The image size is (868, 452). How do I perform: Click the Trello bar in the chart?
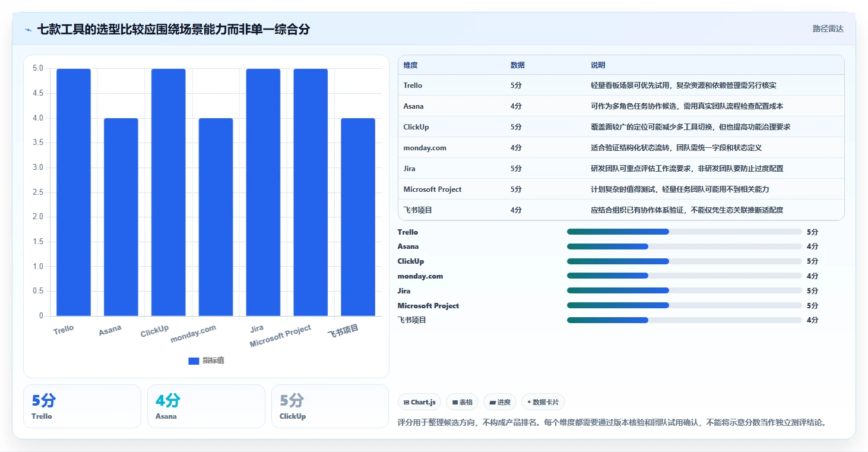point(74,192)
